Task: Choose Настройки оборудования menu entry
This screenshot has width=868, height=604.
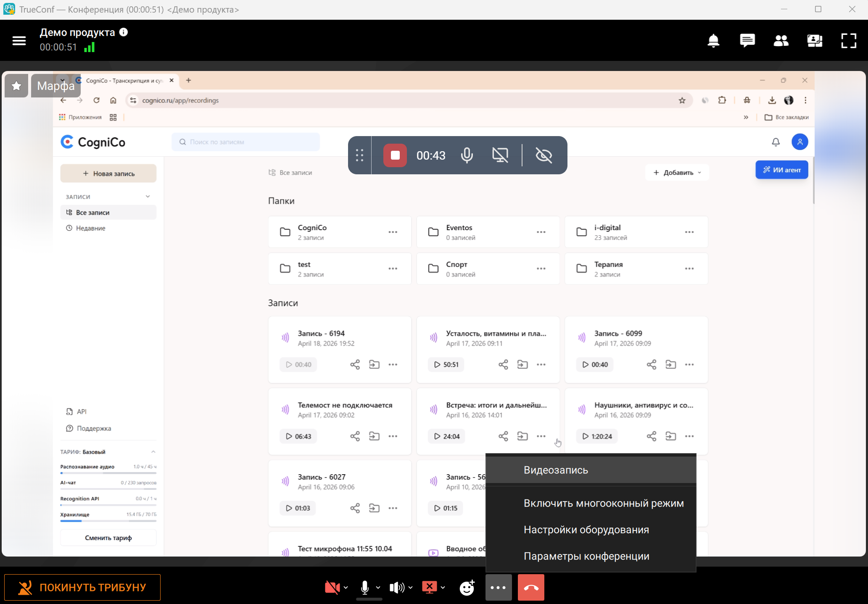Action: [x=586, y=530]
